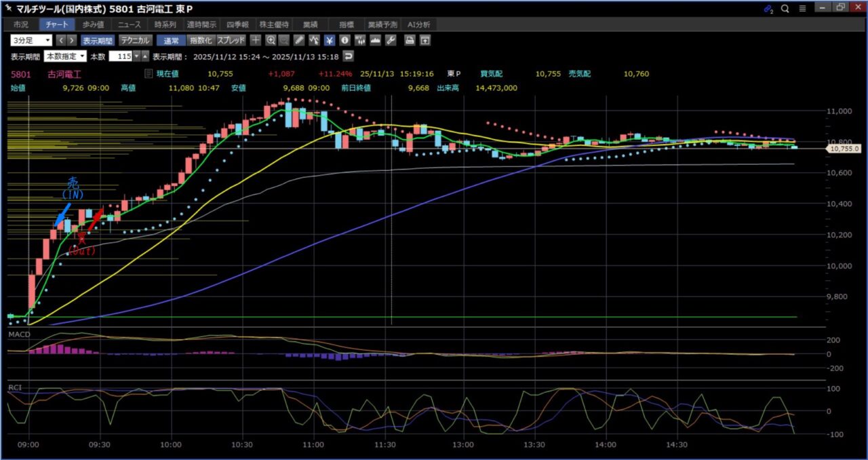
Task: Click the zoom in magnifier icon
Action: 271,40
